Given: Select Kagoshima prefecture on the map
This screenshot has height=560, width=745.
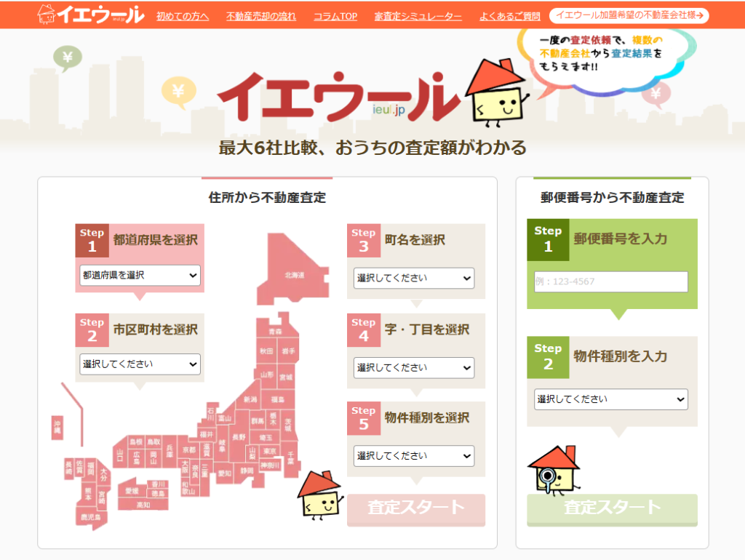Looking at the screenshot, I should click(x=91, y=517).
